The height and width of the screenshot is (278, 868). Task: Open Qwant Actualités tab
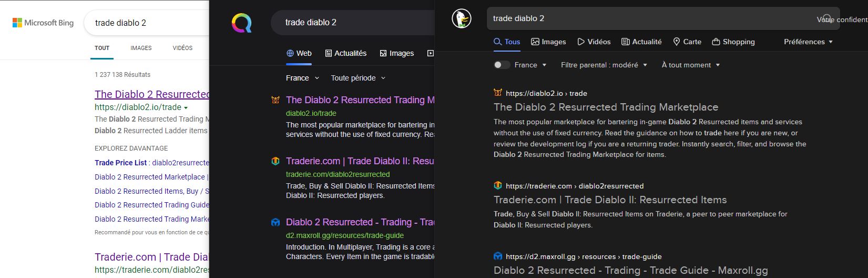pos(346,53)
